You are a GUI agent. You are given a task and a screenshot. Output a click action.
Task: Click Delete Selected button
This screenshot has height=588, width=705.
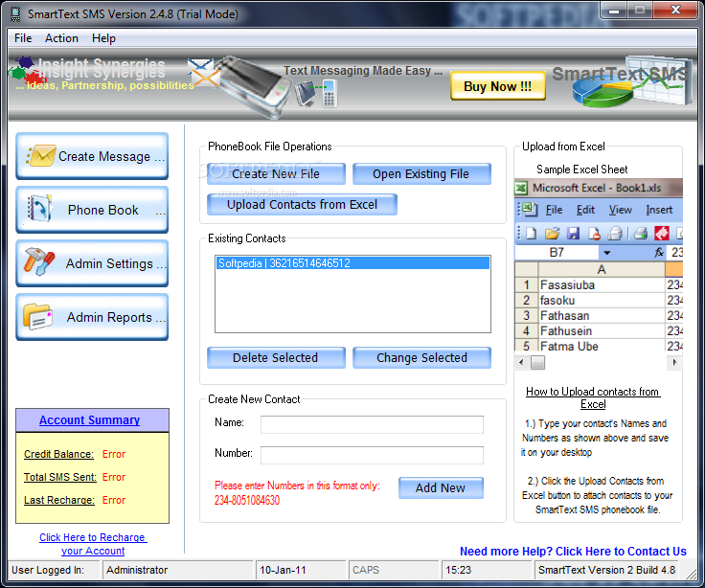click(276, 358)
